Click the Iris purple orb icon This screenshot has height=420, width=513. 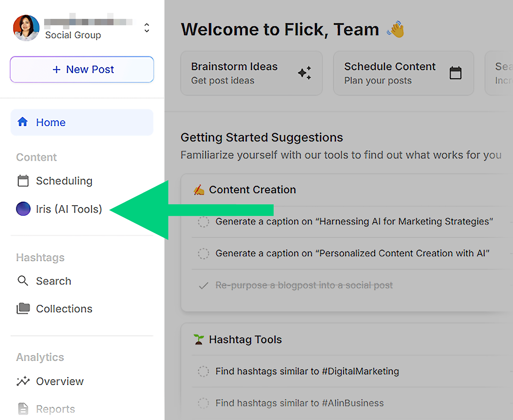pos(23,209)
